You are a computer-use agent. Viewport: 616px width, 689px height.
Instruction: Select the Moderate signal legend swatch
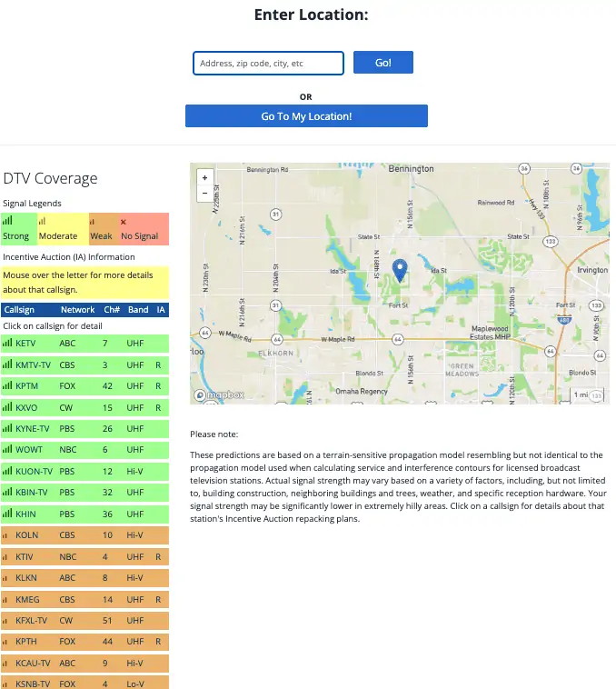[x=61, y=229]
